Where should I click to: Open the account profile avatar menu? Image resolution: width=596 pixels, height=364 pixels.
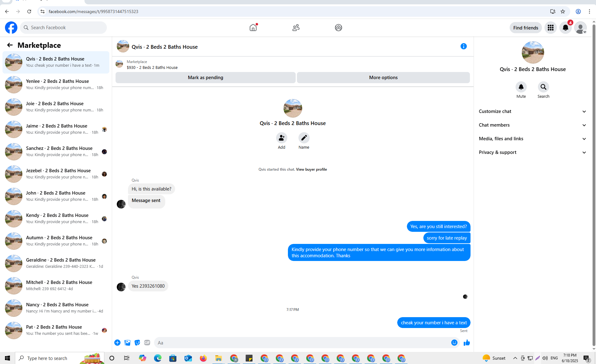(x=580, y=28)
